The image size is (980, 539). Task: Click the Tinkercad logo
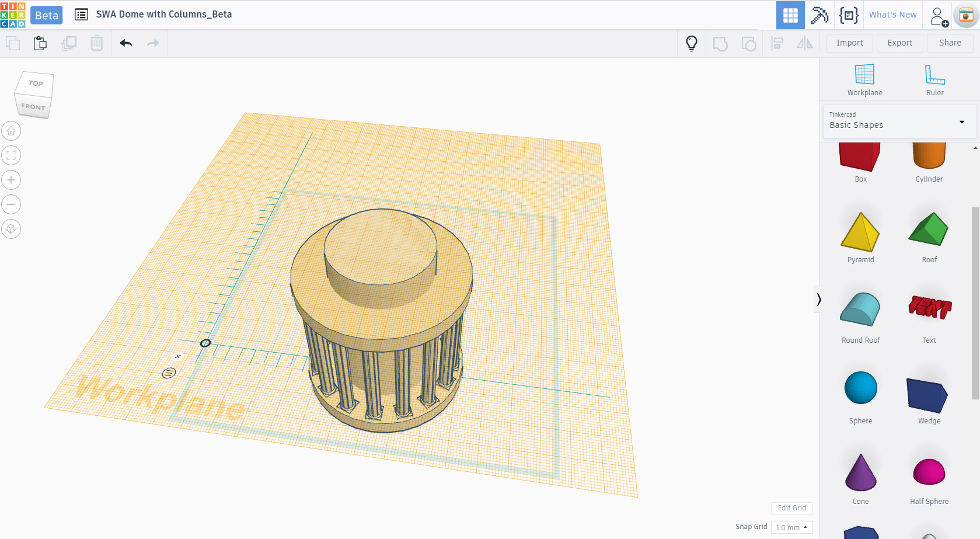coord(13,15)
